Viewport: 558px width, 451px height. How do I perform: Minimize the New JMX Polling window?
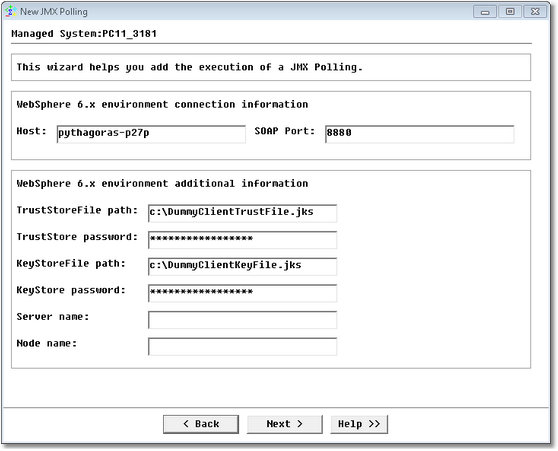point(485,12)
